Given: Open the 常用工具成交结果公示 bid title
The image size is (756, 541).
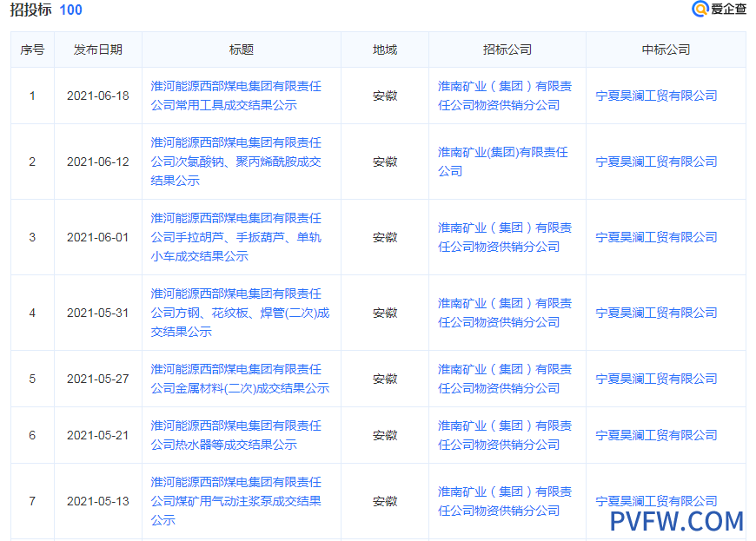Looking at the screenshot, I should coord(235,96).
